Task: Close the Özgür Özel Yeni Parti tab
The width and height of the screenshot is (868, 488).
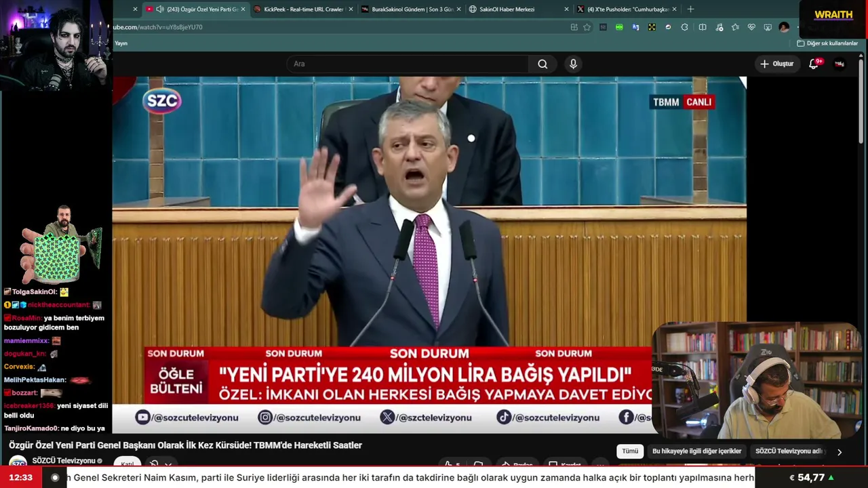Action: click(x=243, y=9)
